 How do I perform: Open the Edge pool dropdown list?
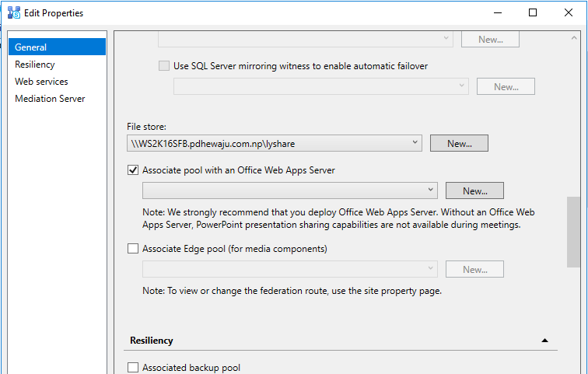tap(290, 269)
